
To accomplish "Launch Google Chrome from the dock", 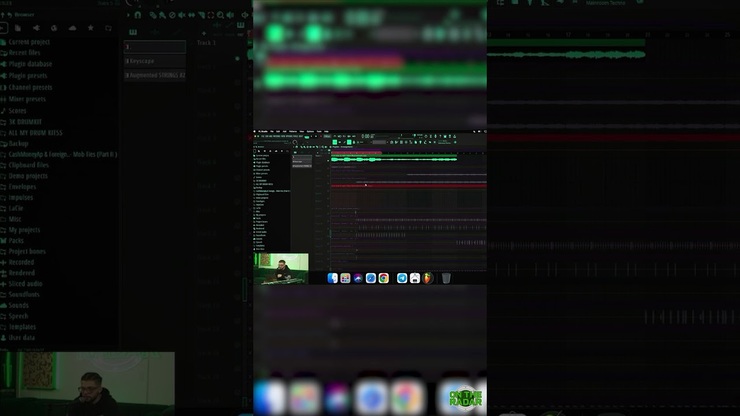I will [x=383, y=278].
